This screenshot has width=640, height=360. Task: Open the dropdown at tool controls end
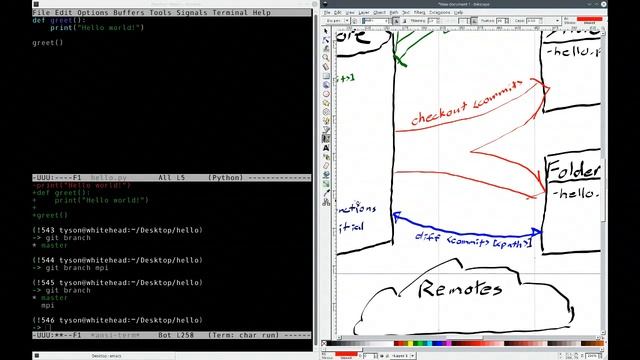pos(557,21)
